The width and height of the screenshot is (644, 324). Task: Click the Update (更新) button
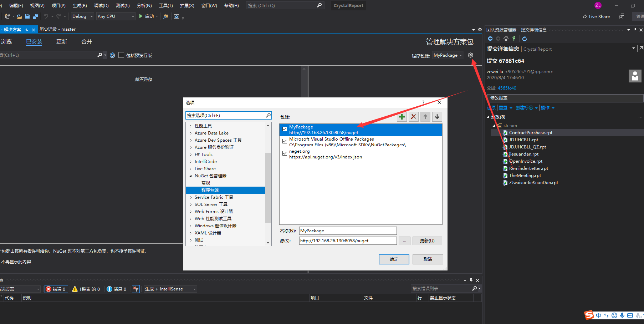pyautogui.click(x=427, y=241)
